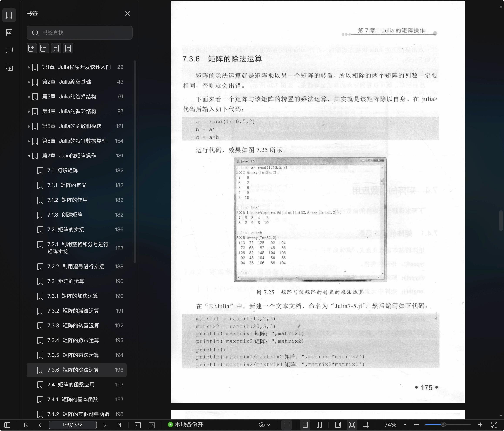
Task: Expand the 第3章 Julia的选择结构 bookmark
Action: point(29,97)
